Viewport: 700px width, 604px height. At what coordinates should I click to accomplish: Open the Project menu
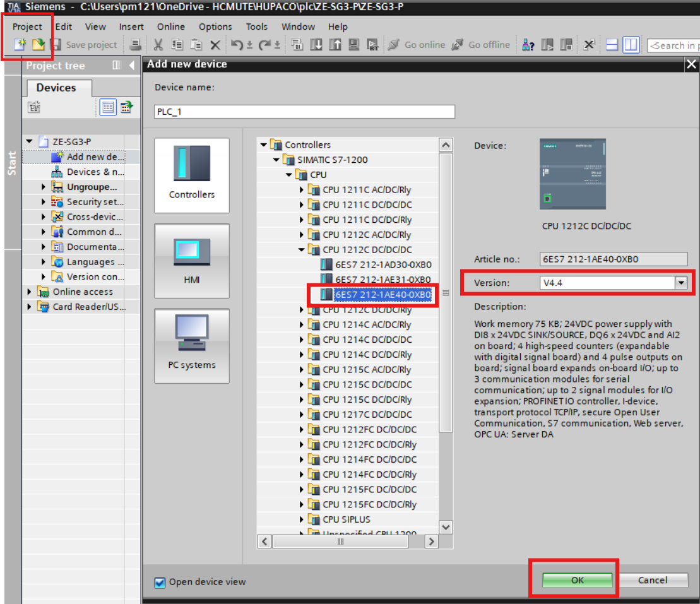(27, 27)
